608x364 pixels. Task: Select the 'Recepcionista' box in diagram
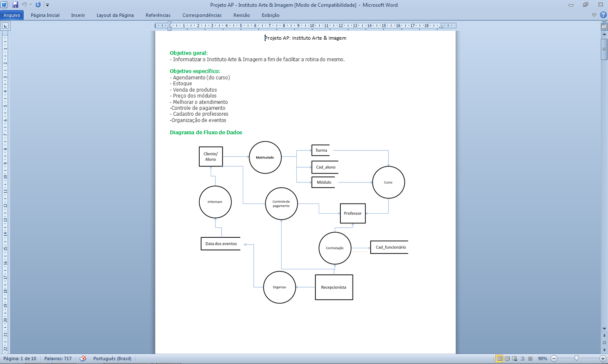tap(334, 287)
